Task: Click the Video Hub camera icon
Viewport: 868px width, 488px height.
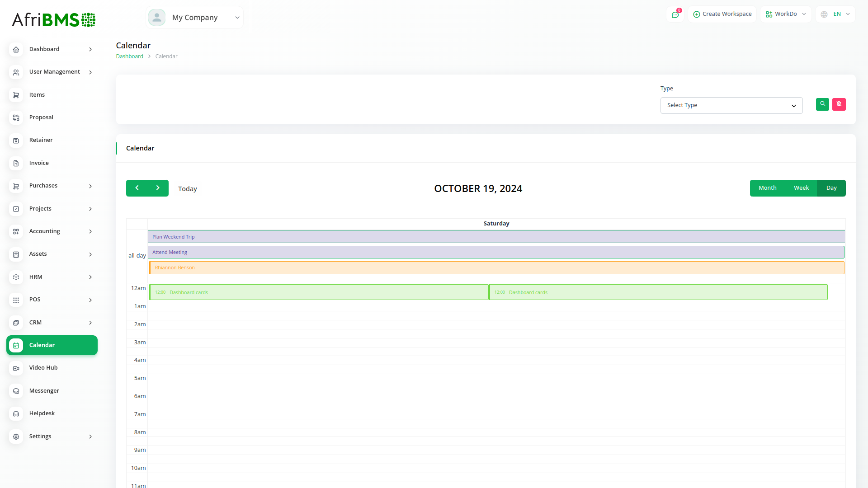Action: 16,368
